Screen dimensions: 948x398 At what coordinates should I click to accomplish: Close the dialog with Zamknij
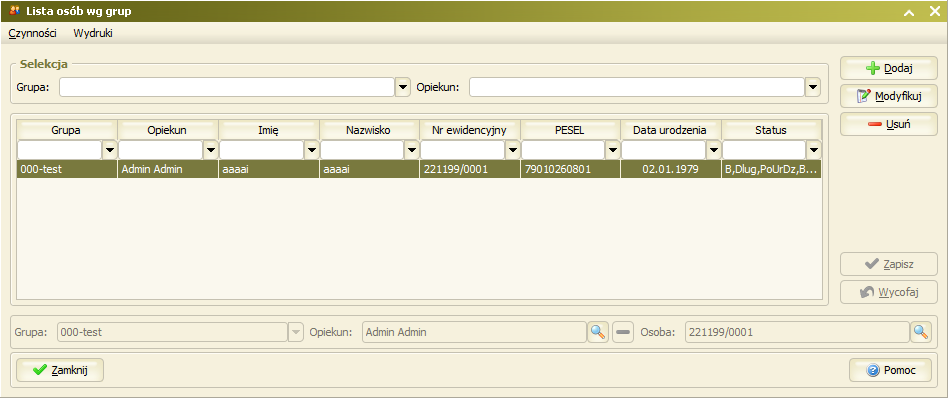[60, 370]
